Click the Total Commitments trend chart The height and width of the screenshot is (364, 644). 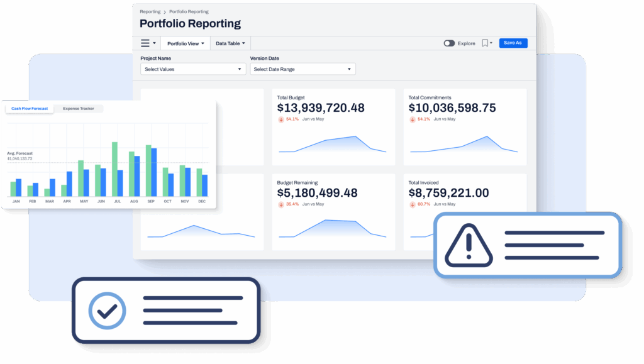click(x=464, y=144)
